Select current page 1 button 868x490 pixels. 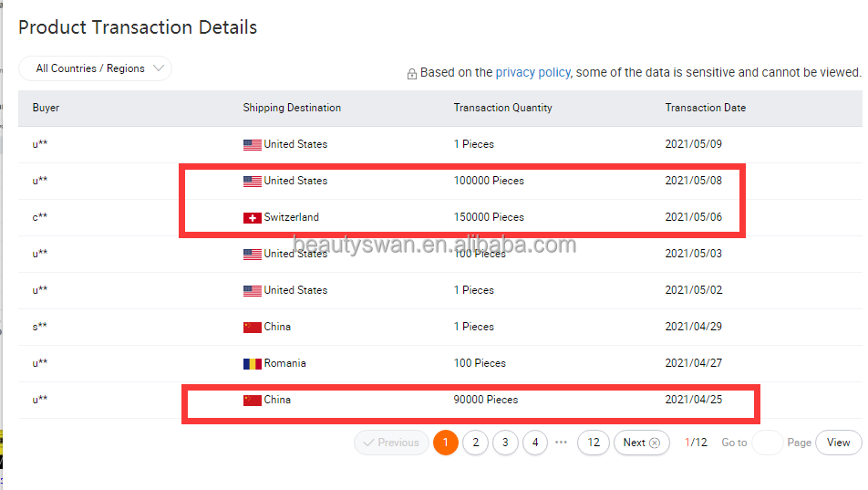445,443
